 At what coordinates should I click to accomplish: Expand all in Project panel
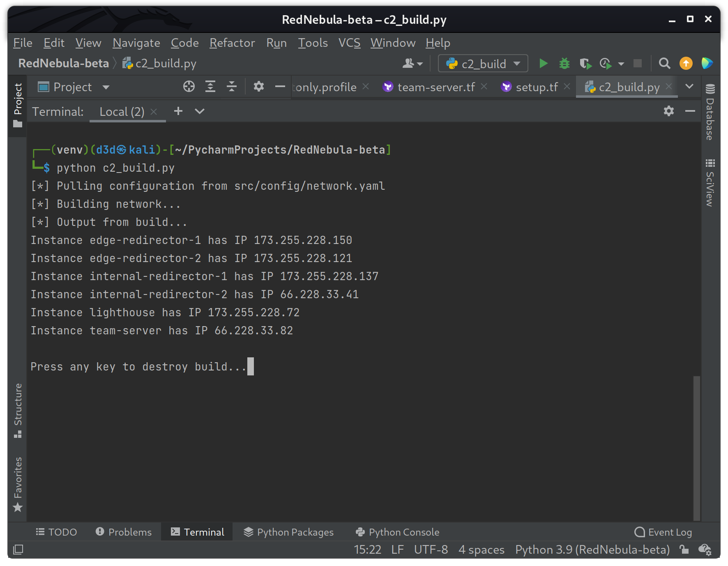(x=210, y=87)
